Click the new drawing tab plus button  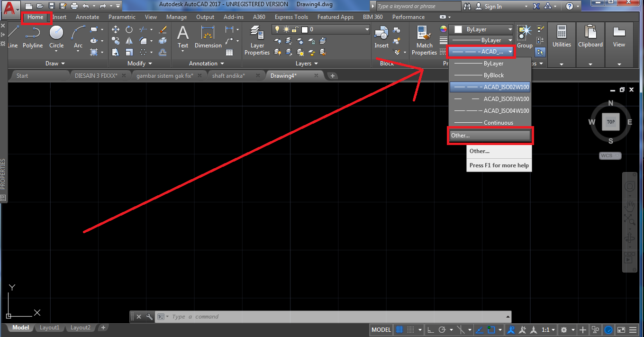coord(333,75)
